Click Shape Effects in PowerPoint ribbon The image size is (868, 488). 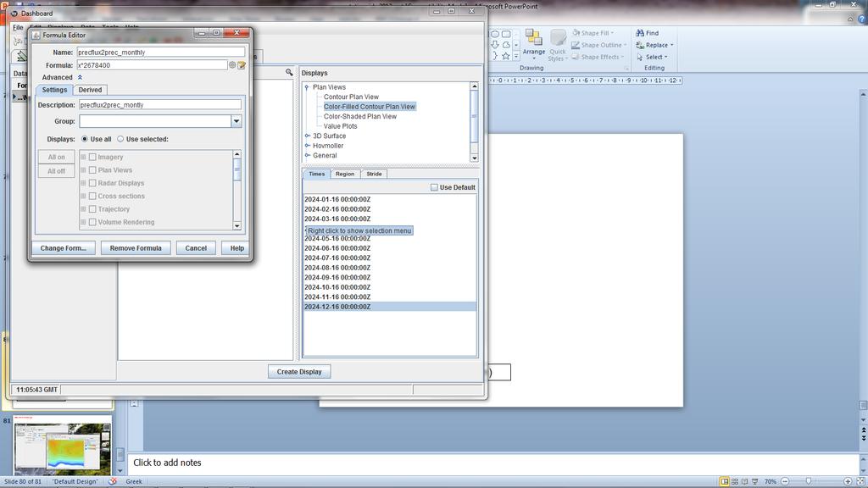[598, 57]
